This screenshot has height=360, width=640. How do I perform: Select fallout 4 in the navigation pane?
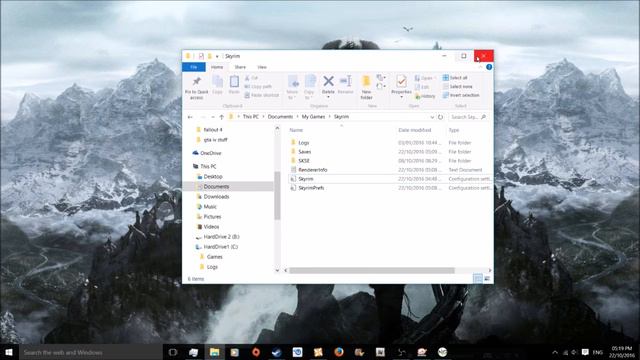click(213, 130)
